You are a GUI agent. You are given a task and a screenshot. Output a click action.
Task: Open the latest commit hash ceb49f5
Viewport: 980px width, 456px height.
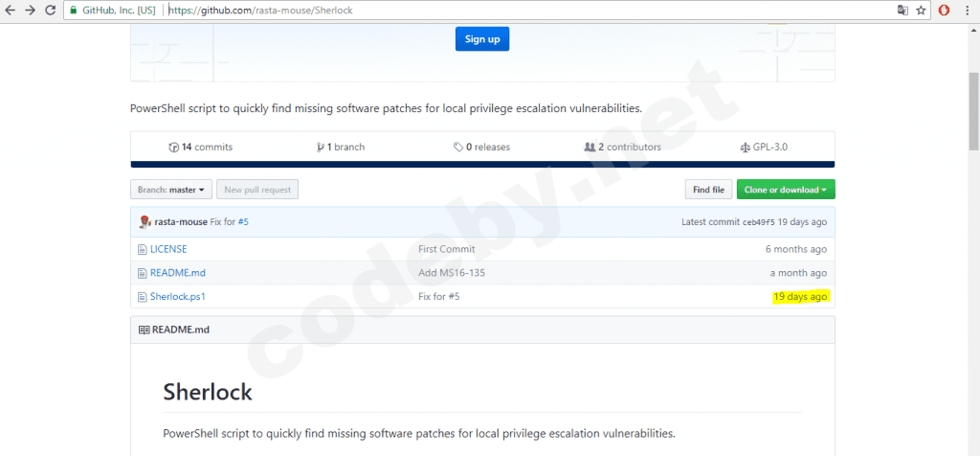click(758, 222)
